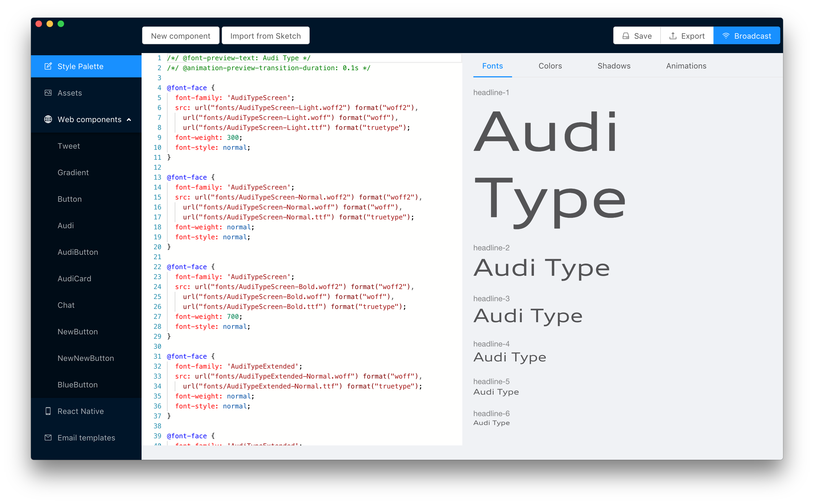Open the AudiCard component
Viewport: 814px width, 504px height.
[86, 278]
